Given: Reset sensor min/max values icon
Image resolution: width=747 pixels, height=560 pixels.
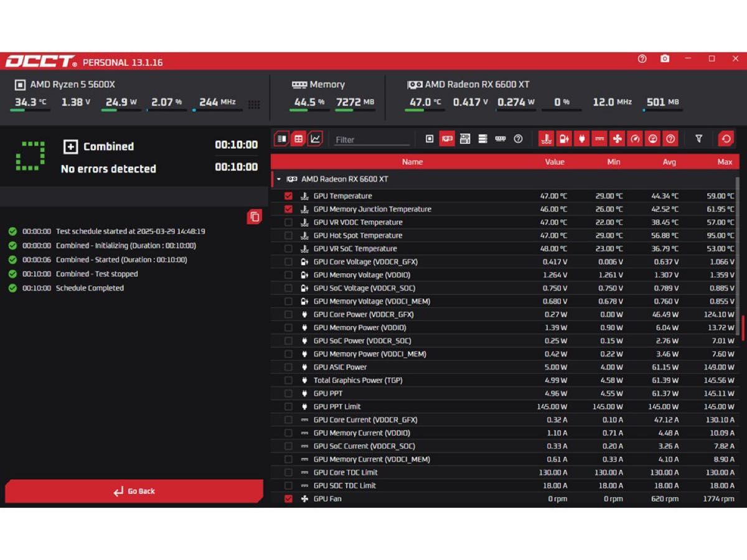Looking at the screenshot, I should tap(726, 139).
